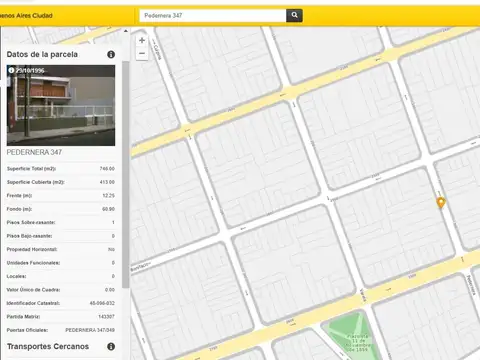This screenshot has height=360, width=480.
Task: Click the Varela street label on map
Action: [x=363, y=295]
